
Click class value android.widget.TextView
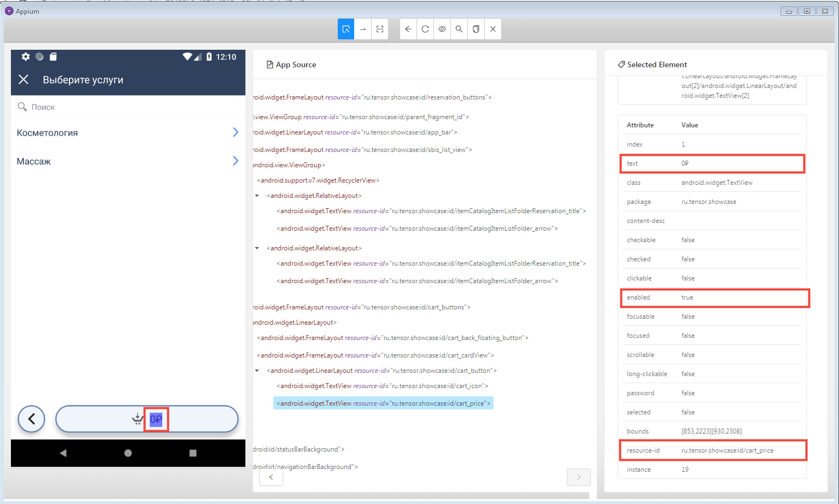click(x=717, y=183)
